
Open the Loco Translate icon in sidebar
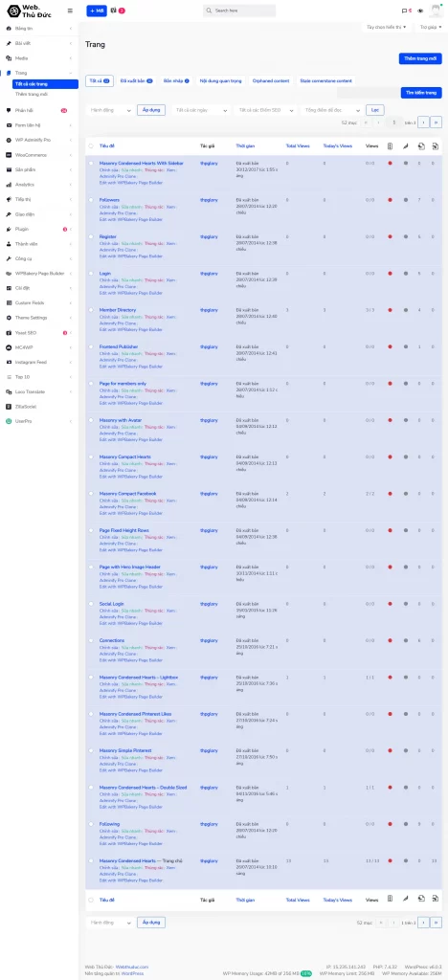9,391
